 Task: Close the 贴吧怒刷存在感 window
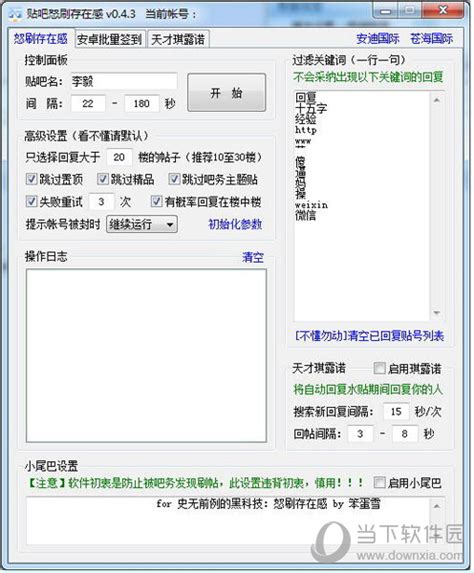[443, 10]
